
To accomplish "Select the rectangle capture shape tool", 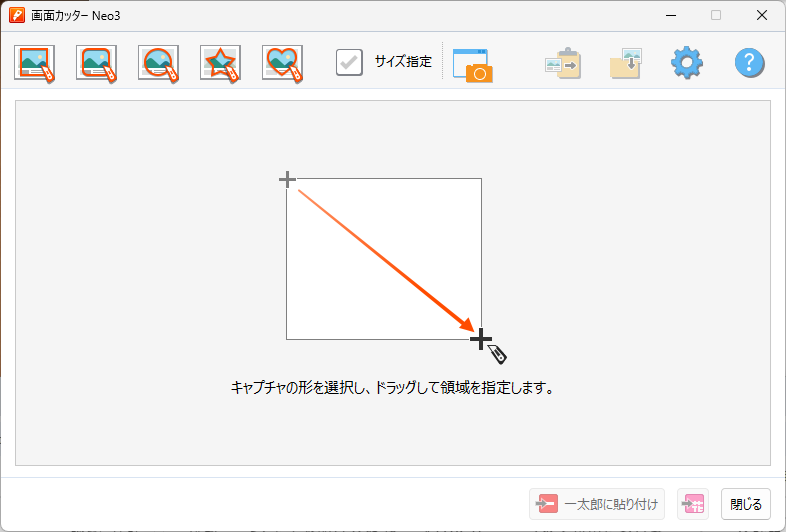I will [x=35, y=63].
